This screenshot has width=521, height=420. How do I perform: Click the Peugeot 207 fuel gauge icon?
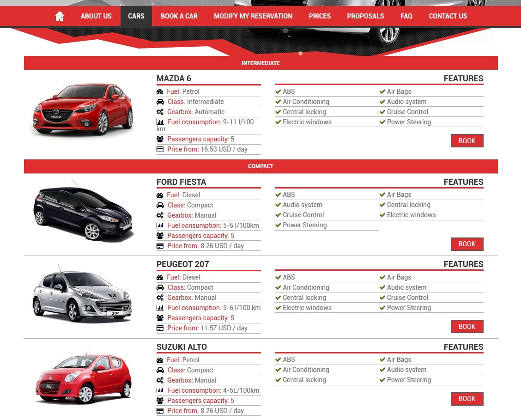point(160,277)
